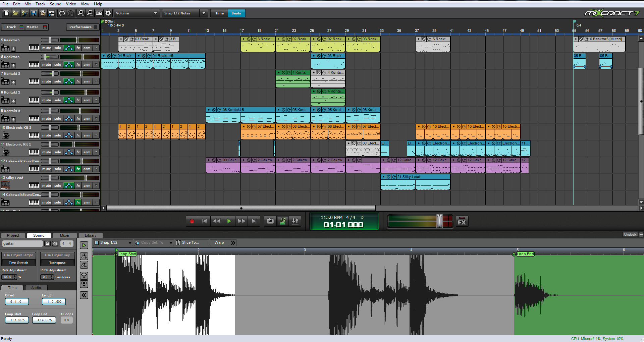644x342 pixels.
Task: Toggle the metronome icon
Action: [x=283, y=221]
